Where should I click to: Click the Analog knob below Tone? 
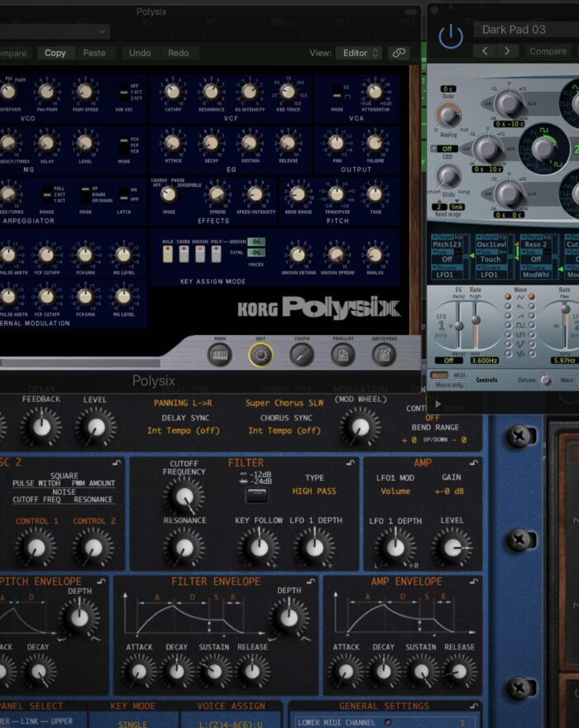click(448, 115)
